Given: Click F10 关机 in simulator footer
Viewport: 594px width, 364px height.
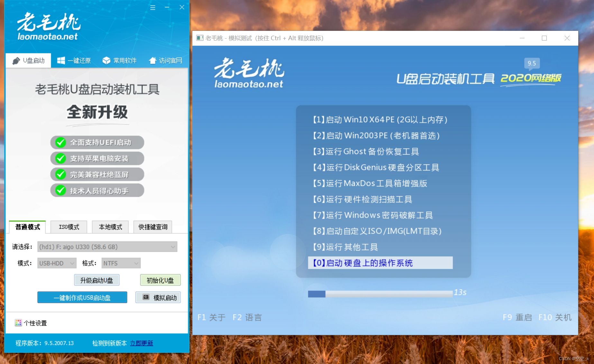Looking at the screenshot, I should pos(555,317).
